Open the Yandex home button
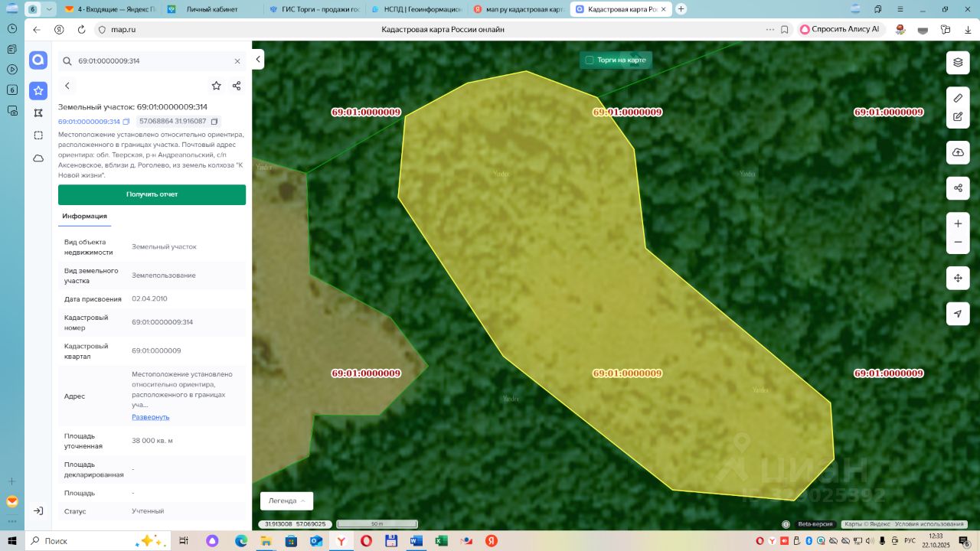This screenshot has height=551, width=980. pyautogui.click(x=59, y=29)
